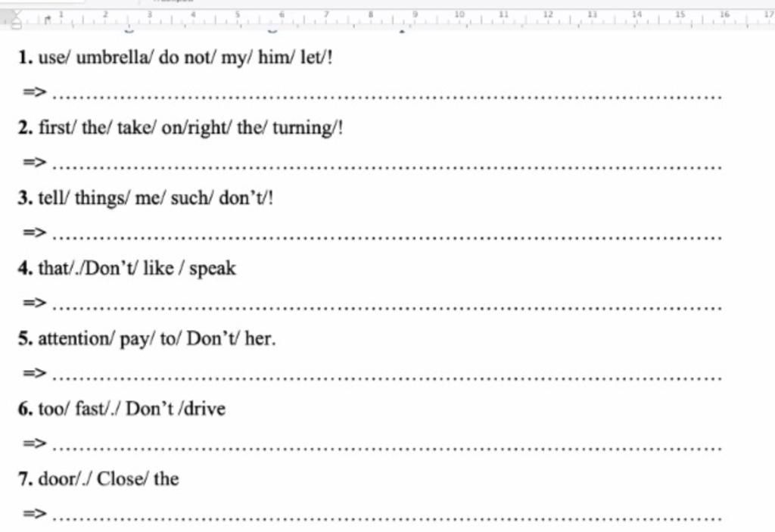Place cursor on question 1 answer line
Image resolution: width=775 pixels, height=532 pixels.
coord(389,95)
